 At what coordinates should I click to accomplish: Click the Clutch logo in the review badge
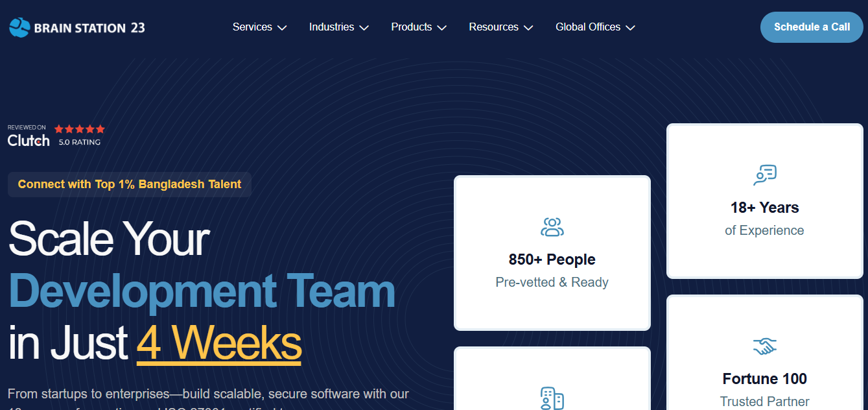tap(29, 140)
